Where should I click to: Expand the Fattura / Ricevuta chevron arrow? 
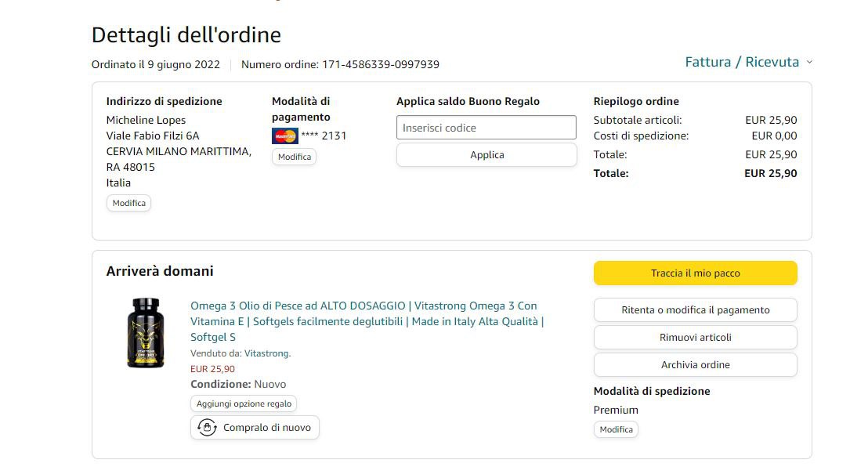(x=809, y=63)
